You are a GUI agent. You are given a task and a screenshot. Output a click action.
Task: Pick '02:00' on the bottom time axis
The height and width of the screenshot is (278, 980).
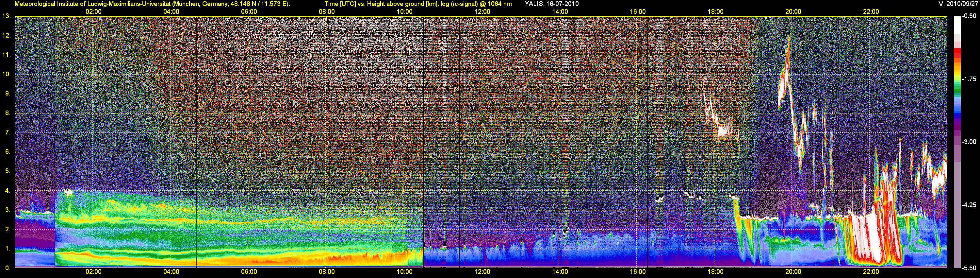93,272
